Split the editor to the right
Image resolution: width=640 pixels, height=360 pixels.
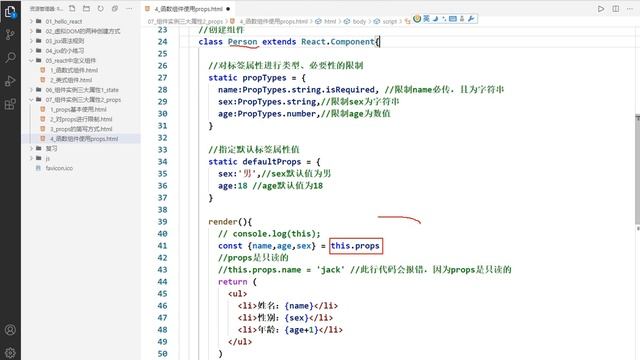(616, 9)
